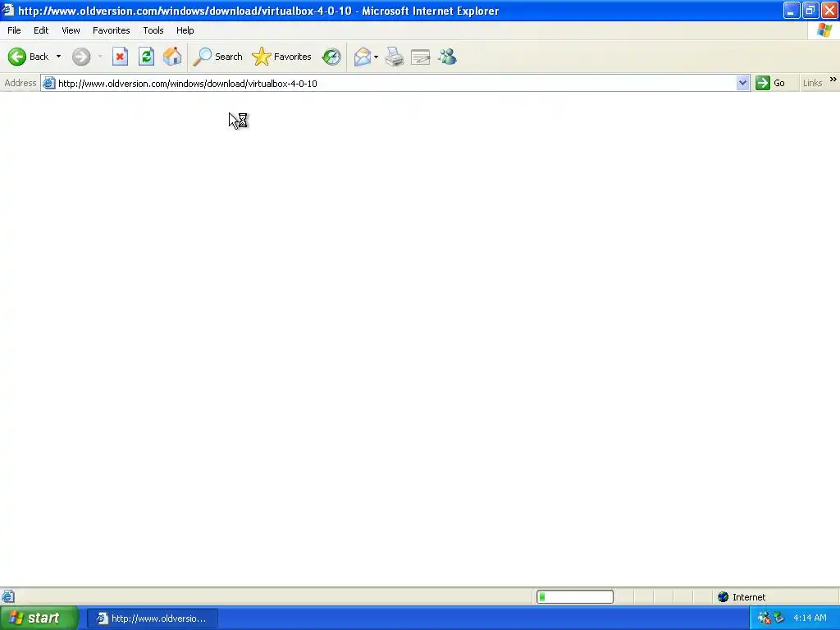Restore down the Internet Explorer window

(810, 11)
